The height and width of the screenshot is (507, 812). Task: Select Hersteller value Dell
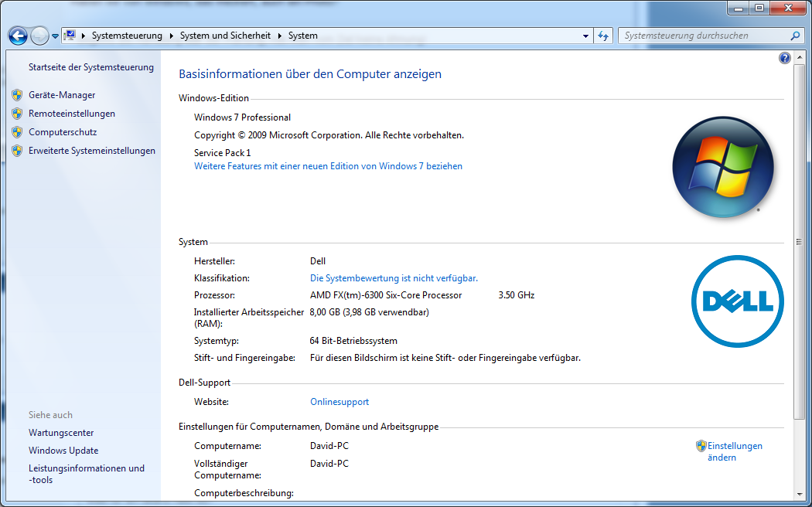318,261
